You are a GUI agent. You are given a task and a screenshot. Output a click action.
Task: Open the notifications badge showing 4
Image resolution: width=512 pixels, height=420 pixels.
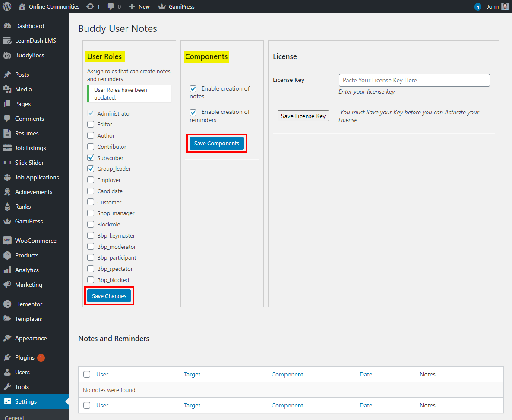click(x=478, y=7)
